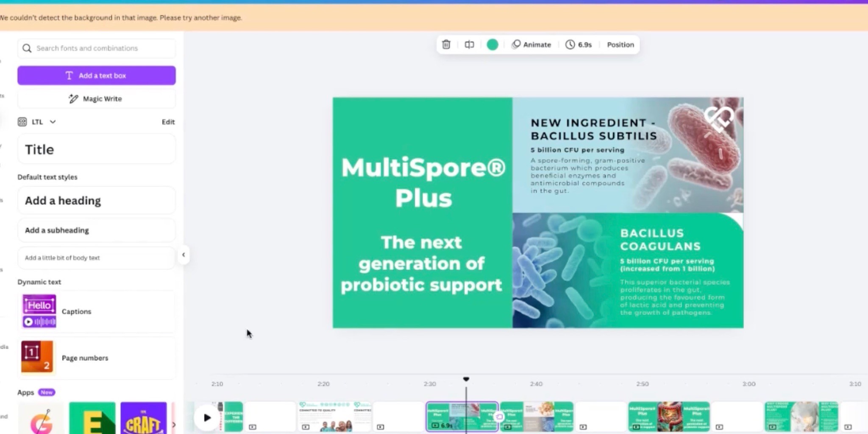Select the currently highlighted 6.9s timeline clip

(x=462, y=417)
